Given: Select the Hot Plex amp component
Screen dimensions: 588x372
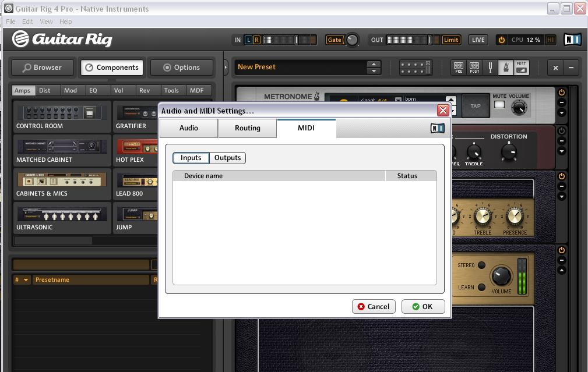Looking at the screenshot, I should point(135,151).
